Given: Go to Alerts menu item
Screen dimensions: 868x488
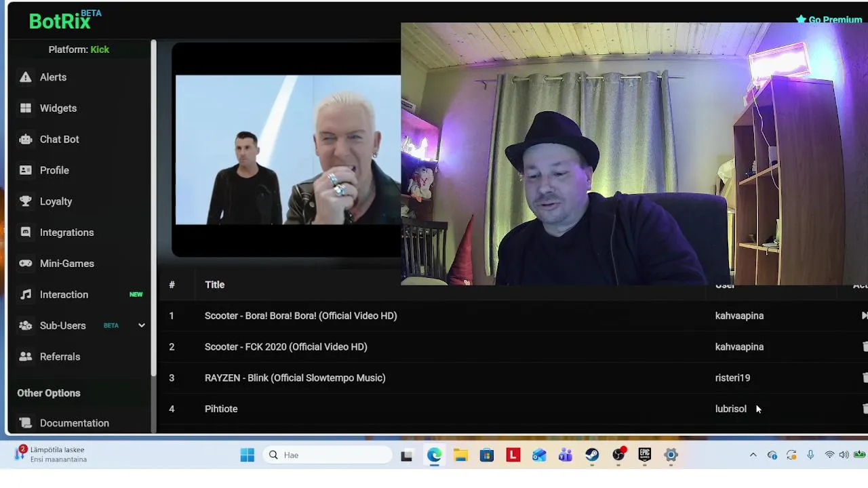Looking at the screenshot, I should click(53, 77).
